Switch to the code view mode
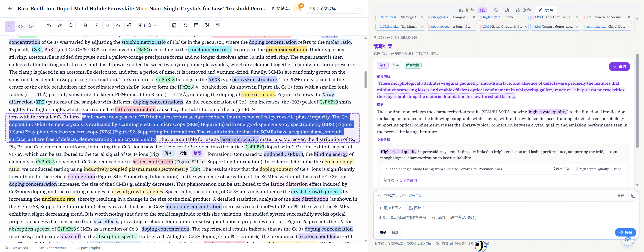The width and height of the screenshot is (644, 252). click(x=21, y=26)
